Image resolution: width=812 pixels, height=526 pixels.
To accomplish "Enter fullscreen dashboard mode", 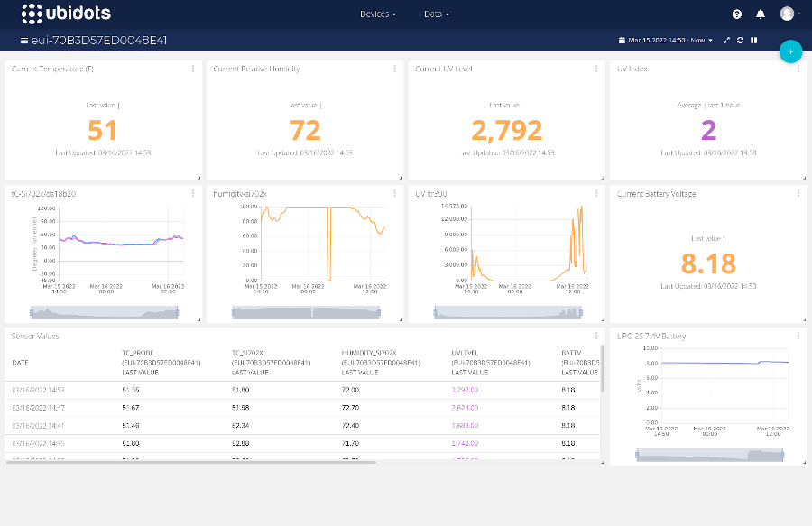I will point(726,41).
